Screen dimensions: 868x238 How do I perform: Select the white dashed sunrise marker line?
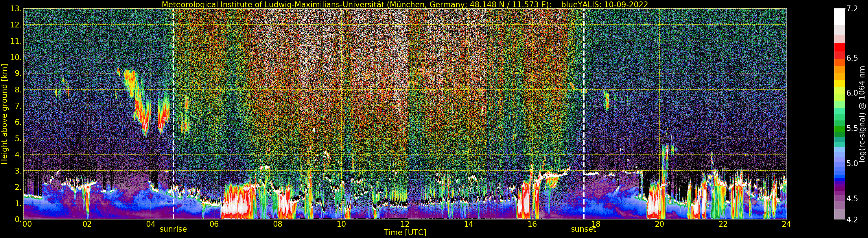(x=173, y=114)
